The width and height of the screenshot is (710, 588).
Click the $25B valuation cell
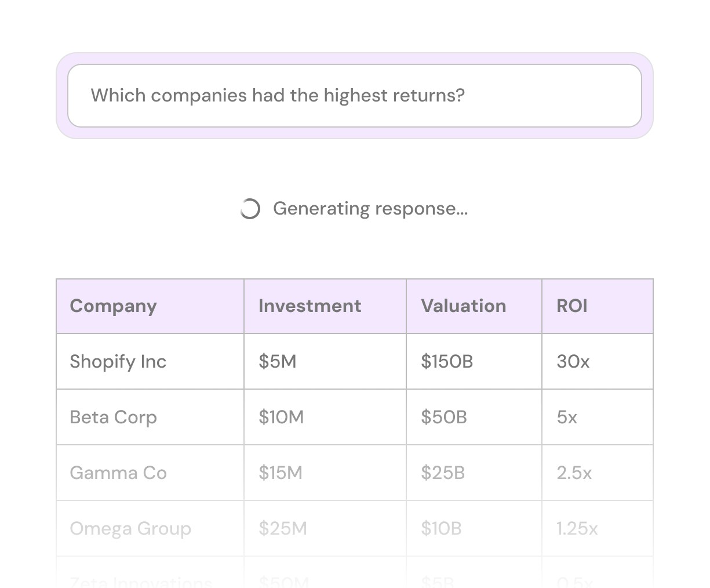pos(474,473)
